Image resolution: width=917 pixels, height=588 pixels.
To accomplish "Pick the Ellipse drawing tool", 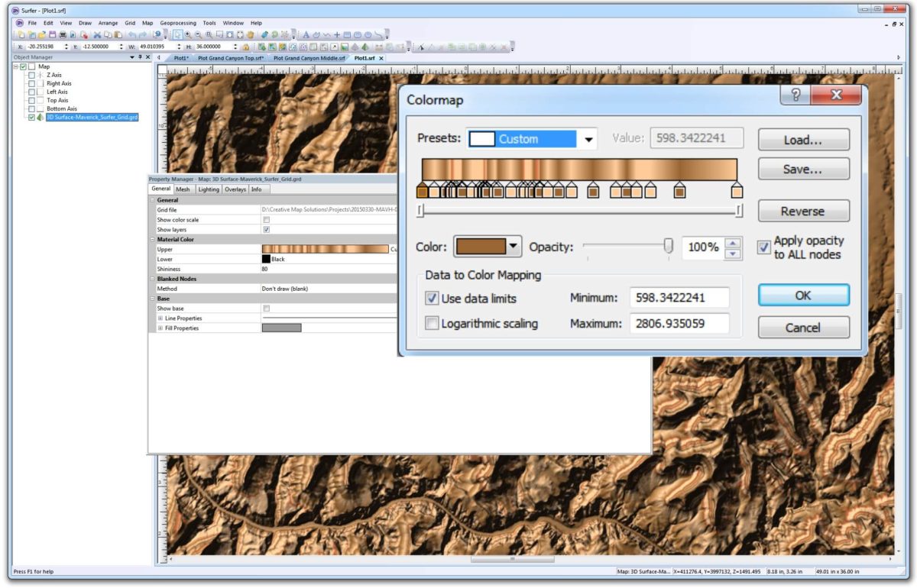I will [367, 35].
